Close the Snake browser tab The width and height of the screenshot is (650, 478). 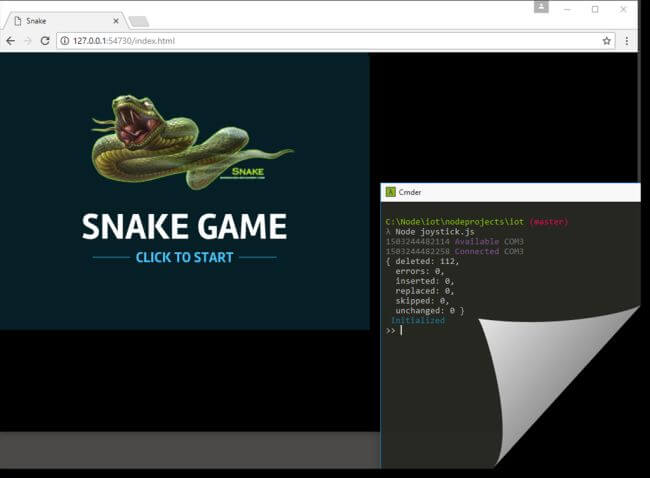[x=117, y=20]
